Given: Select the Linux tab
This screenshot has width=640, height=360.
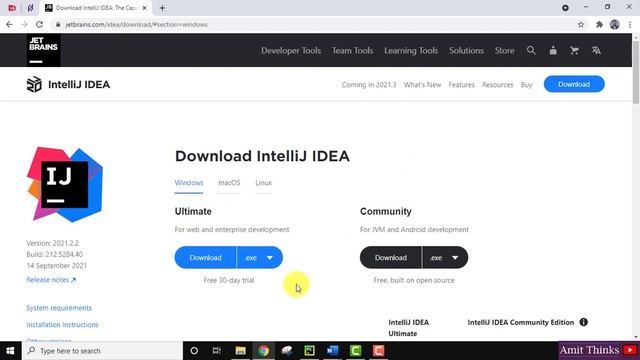Looking at the screenshot, I should [x=263, y=183].
